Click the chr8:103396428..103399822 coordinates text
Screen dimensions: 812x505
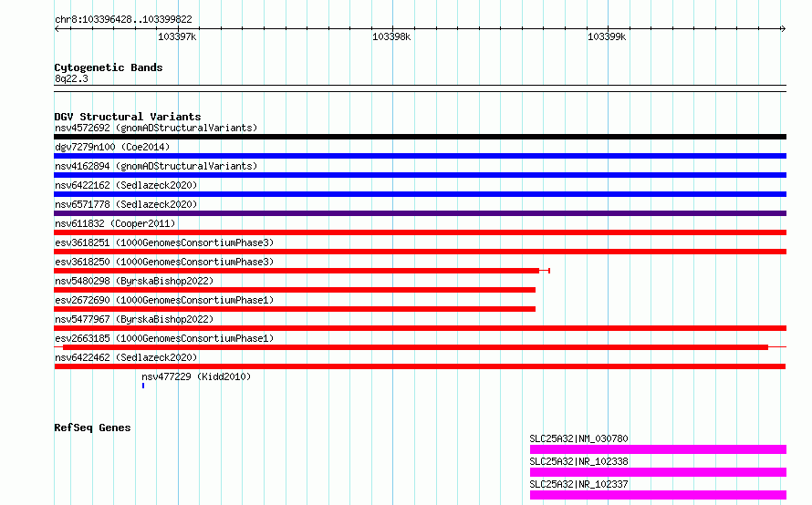click(x=123, y=19)
